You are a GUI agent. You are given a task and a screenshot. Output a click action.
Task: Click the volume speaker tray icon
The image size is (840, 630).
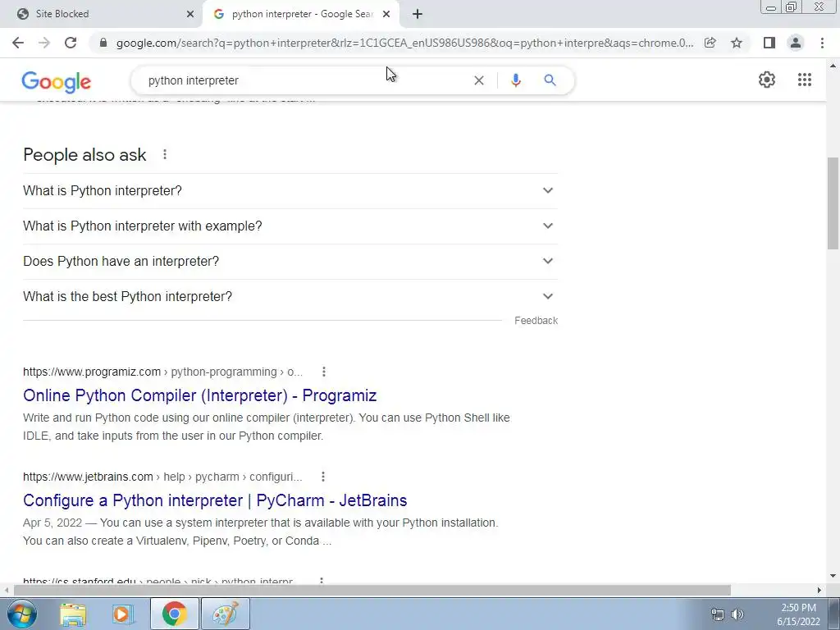[x=737, y=614]
